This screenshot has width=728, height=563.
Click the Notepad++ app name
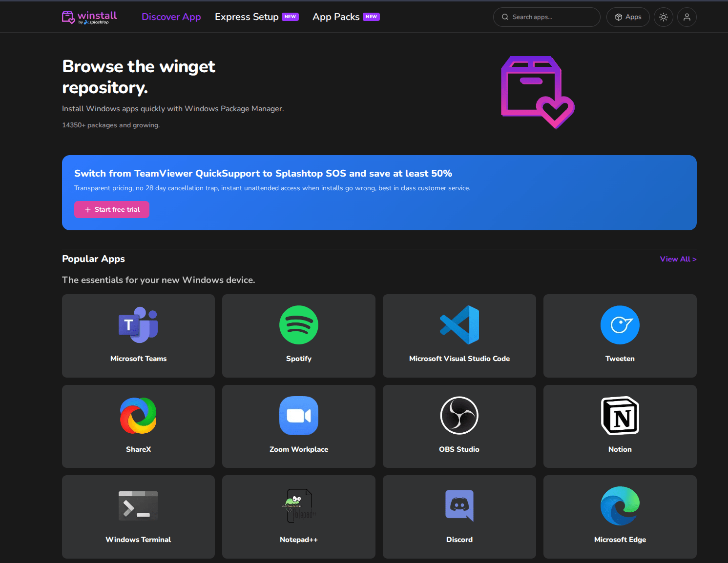pyautogui.click(x=299, y=540)
